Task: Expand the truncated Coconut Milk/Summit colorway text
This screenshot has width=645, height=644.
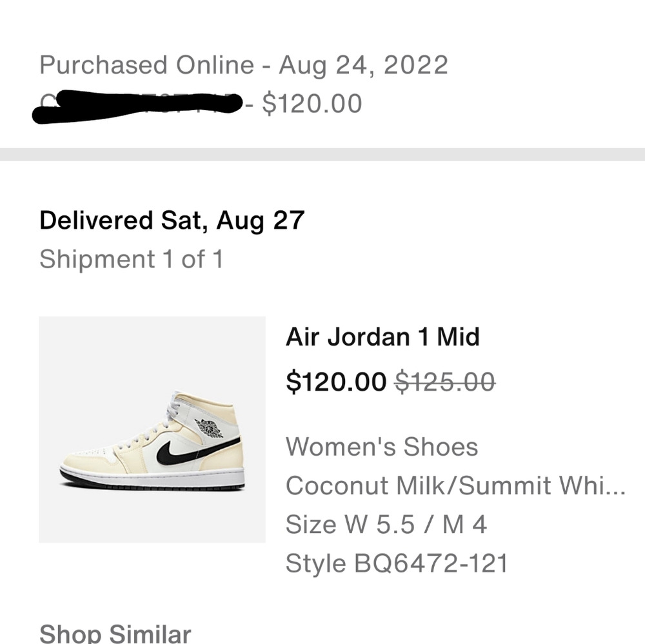Action: (455, 485)
